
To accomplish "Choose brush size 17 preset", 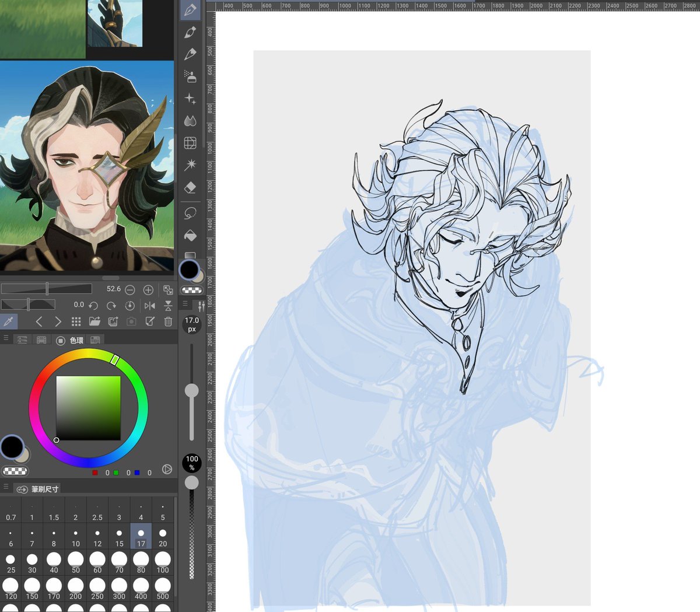I will click(x=141, y=536).
